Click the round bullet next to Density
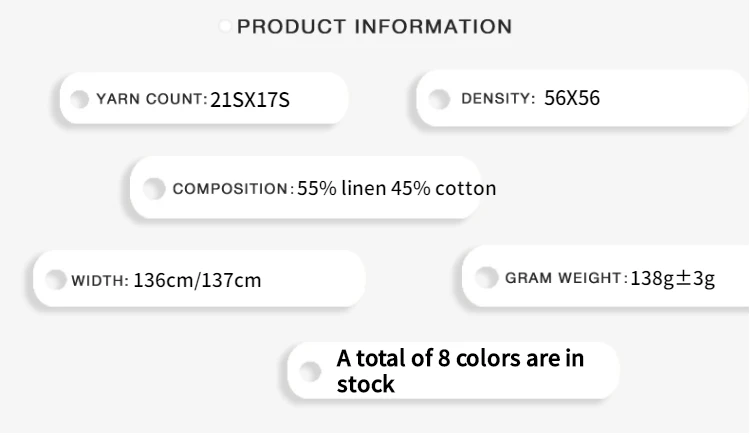This screenshot has height=437, width=750. [438, 98]
